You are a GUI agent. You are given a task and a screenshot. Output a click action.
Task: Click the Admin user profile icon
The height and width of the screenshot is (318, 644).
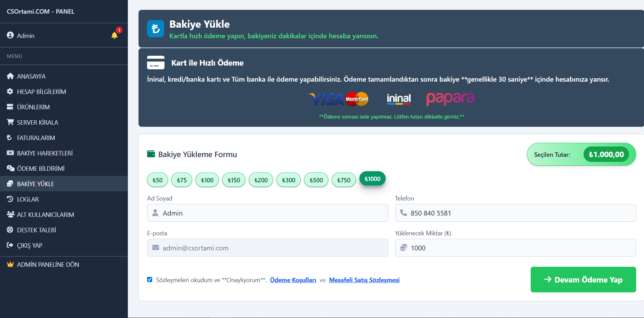coord(10,35)
